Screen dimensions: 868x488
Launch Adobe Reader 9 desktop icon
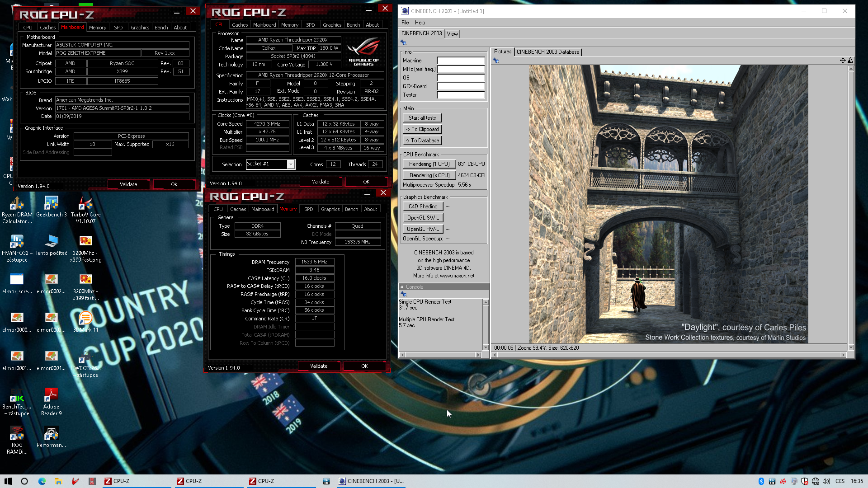coord(51,402)
